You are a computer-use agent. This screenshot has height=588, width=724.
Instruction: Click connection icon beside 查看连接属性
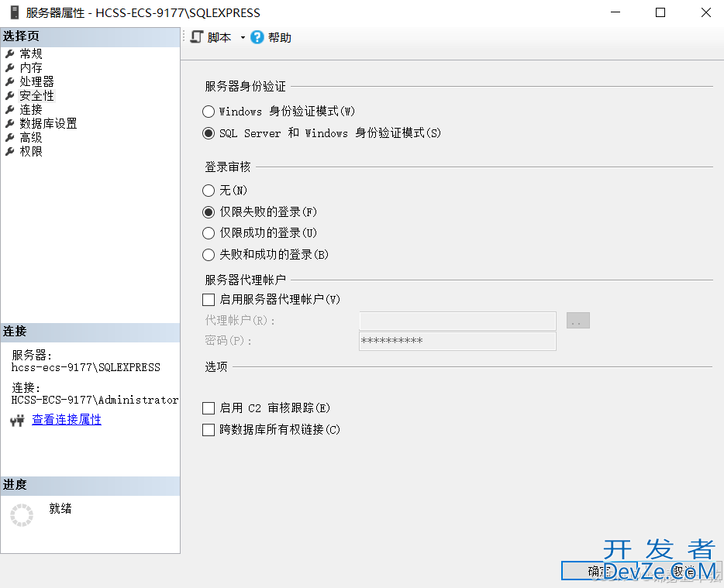tap(17, 420)
